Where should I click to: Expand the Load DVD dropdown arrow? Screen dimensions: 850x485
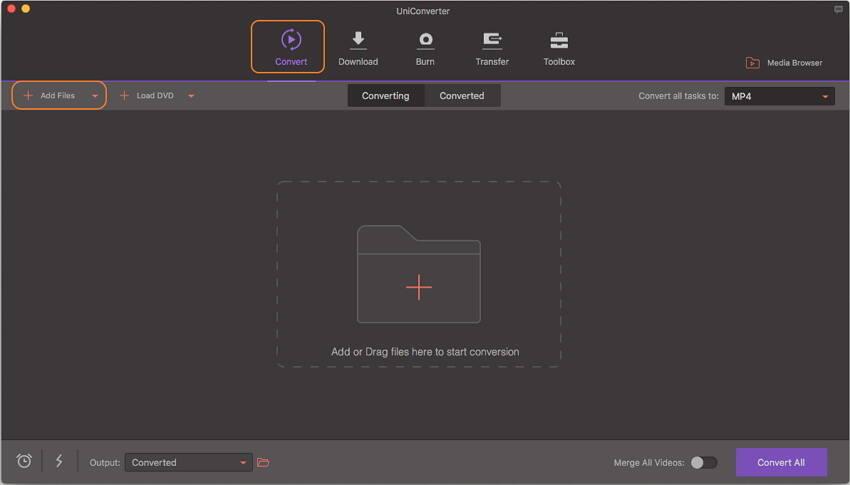191,96
